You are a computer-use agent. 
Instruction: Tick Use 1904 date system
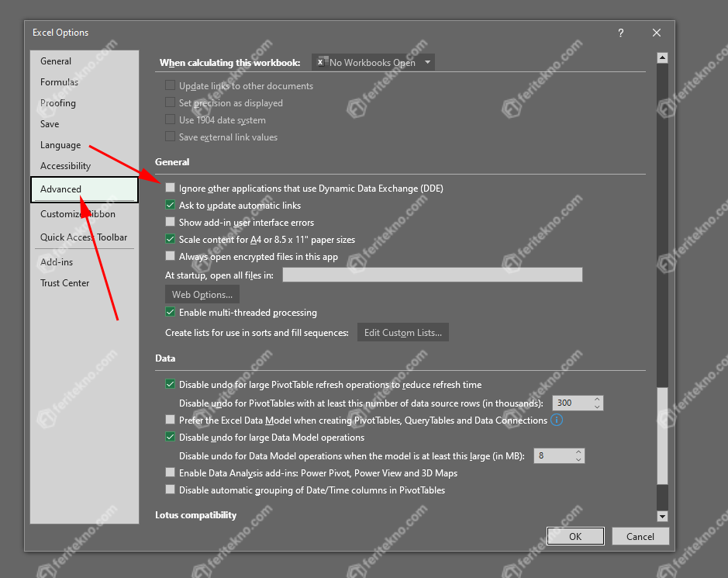tap(171, 120)
